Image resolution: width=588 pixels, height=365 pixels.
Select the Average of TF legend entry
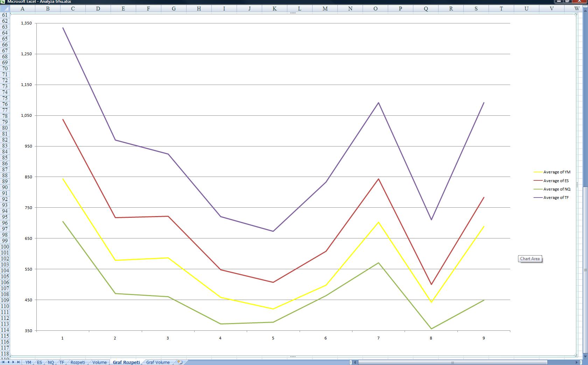tap(551, 198)
